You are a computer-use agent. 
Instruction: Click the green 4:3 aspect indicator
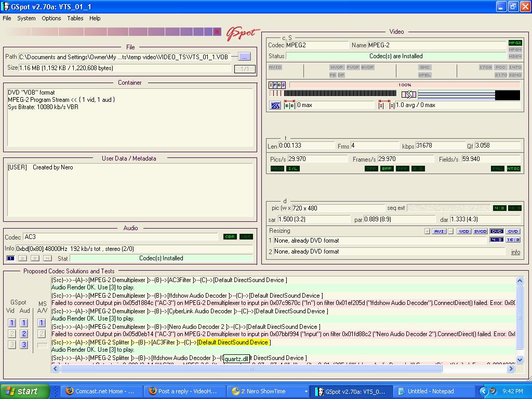point(499,208)
